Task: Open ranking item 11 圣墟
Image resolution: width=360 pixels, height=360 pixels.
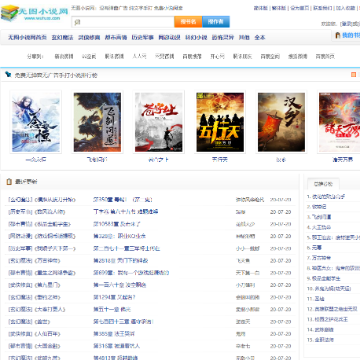Action: [319, 299]
